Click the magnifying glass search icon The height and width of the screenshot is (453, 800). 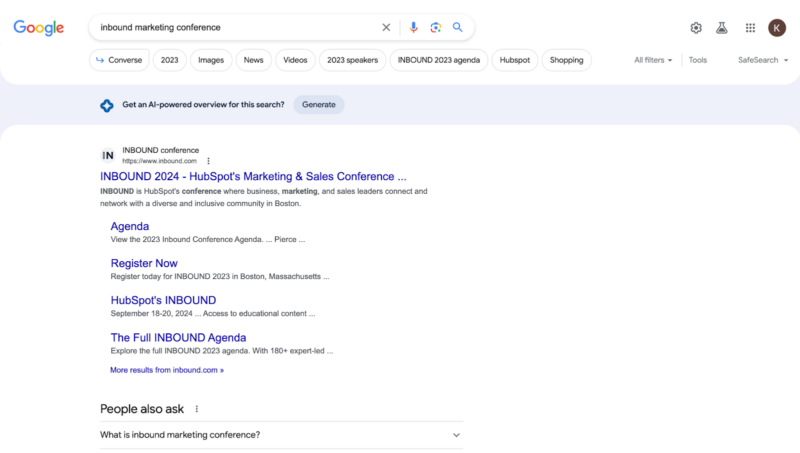click(x=458, y=27)
